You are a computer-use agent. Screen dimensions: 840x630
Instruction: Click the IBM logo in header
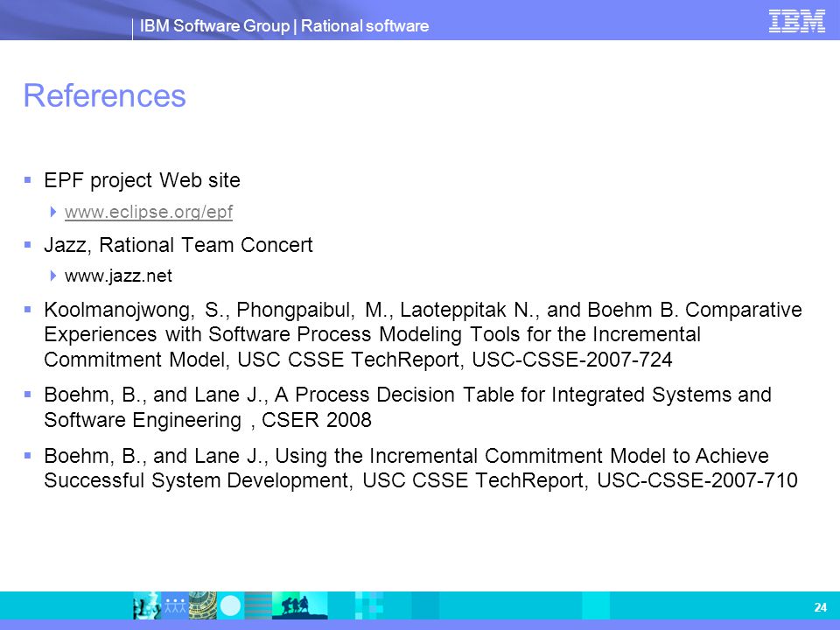click(796, 21)
